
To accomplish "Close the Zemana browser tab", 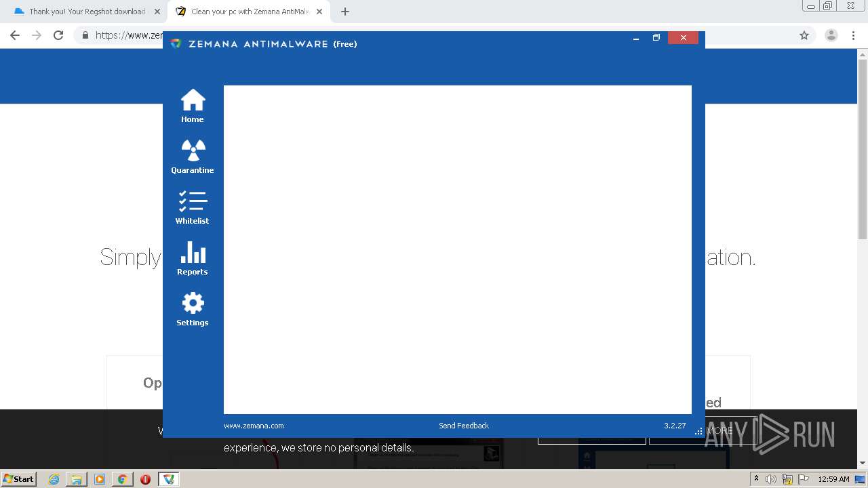I will tap(319, 12).
